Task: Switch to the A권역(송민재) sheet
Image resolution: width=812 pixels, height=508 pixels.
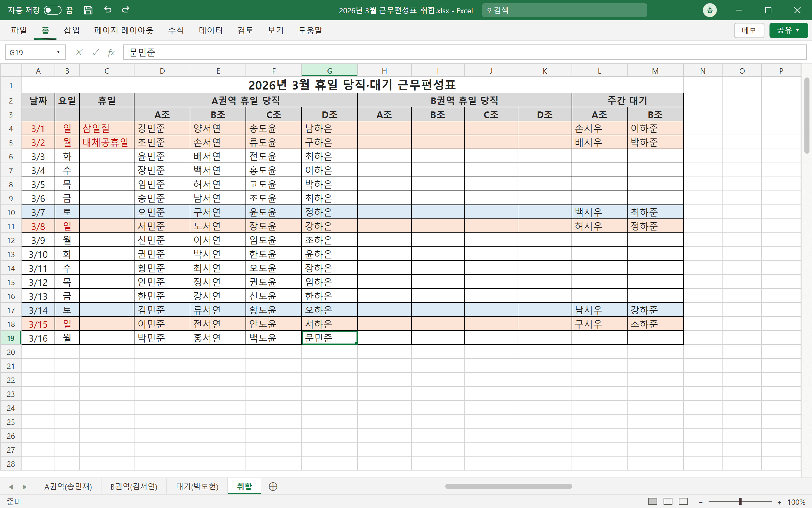Action: click(68, 486)
